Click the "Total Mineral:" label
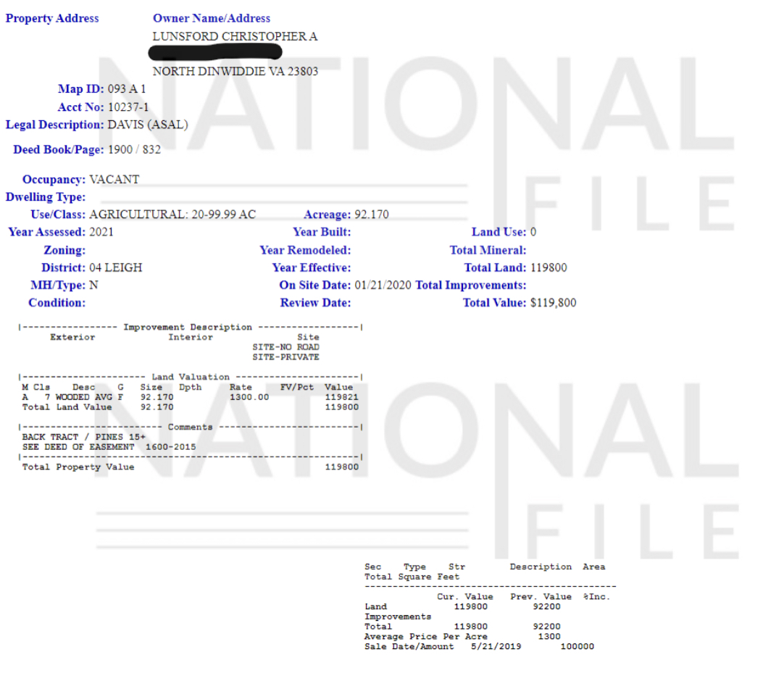The image size is (784, 676). point(488,250)
